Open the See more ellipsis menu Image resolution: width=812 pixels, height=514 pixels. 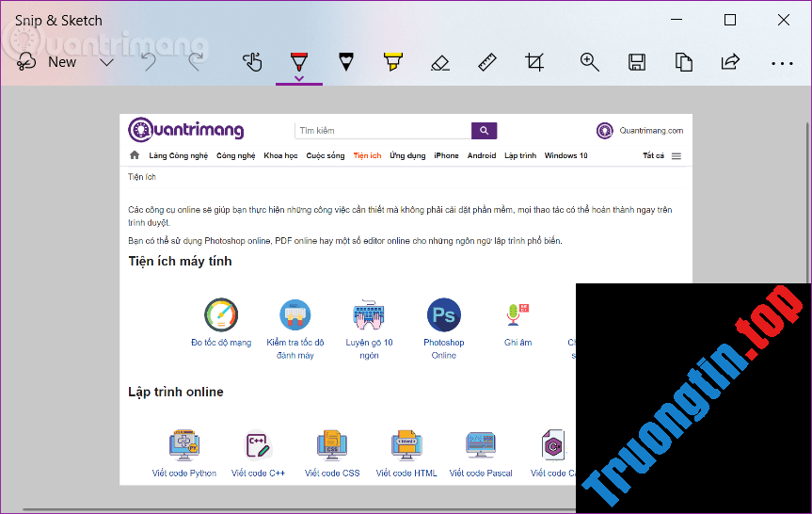782,63
